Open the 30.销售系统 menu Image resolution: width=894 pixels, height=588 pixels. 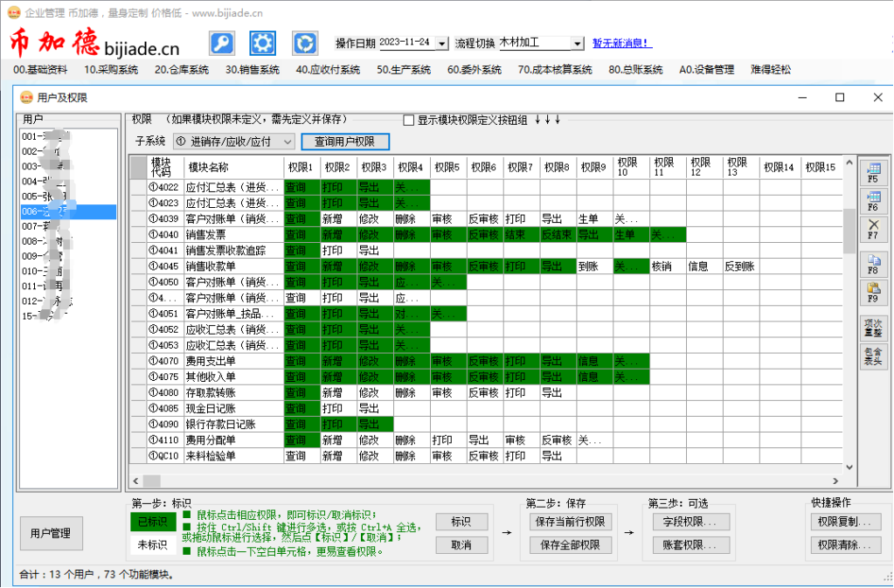252,70
